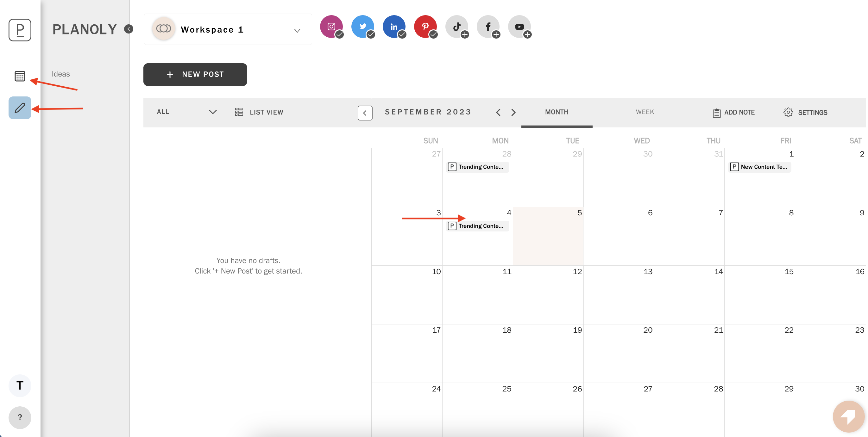Collapse the Planoly side panel arrow
The image size is (868, 437).
click(x=129, y=29)
